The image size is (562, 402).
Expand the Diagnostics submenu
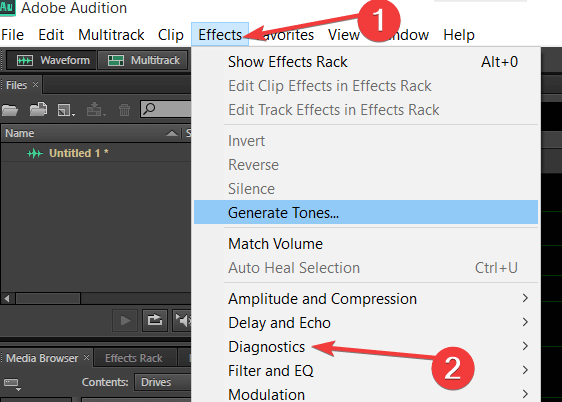(x=366, y=347)
